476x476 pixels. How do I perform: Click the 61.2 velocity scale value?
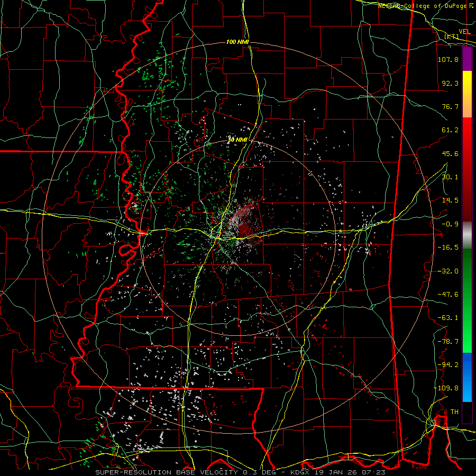(450, 130)
